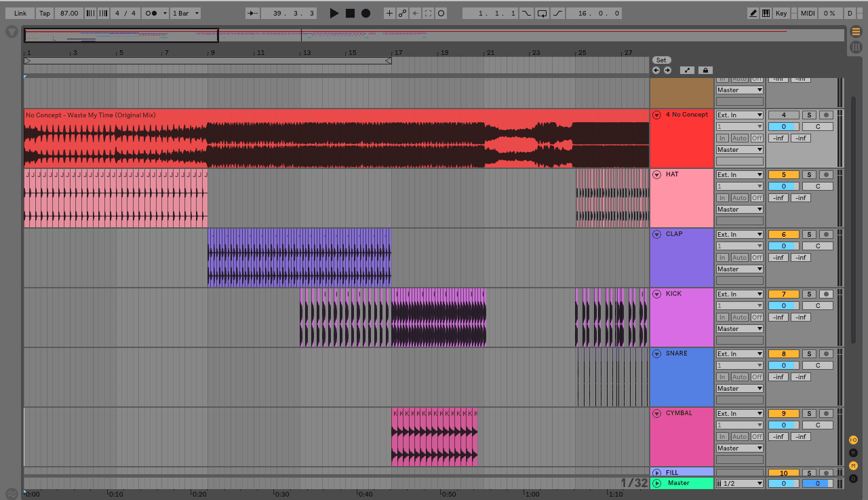Open the MIDI map mode

pyautogui.click(x=808, y=13)
